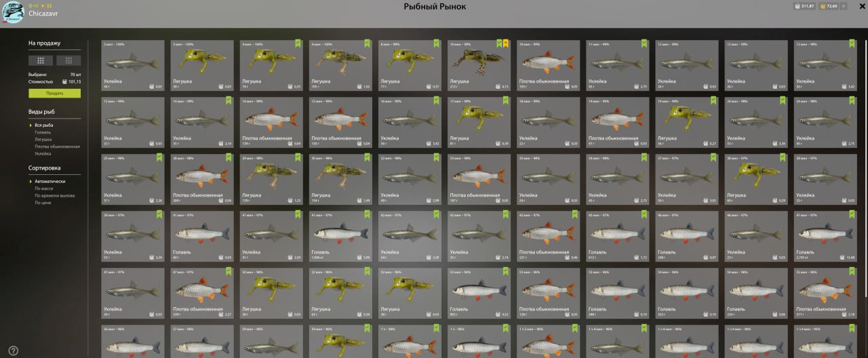This screenshot has height=358, width=868.
Task: Click the silver coins balance icon 311,87
Action: (797, 7)
